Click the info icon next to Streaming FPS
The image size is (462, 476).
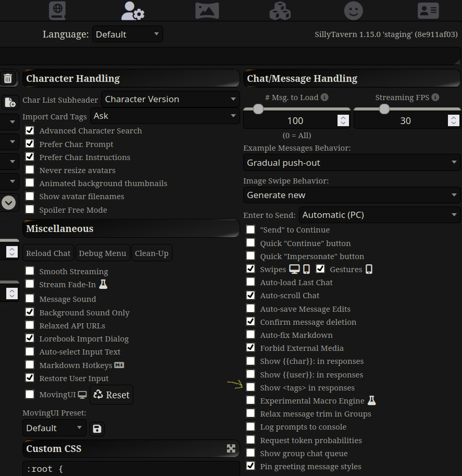tap(435, 97)
